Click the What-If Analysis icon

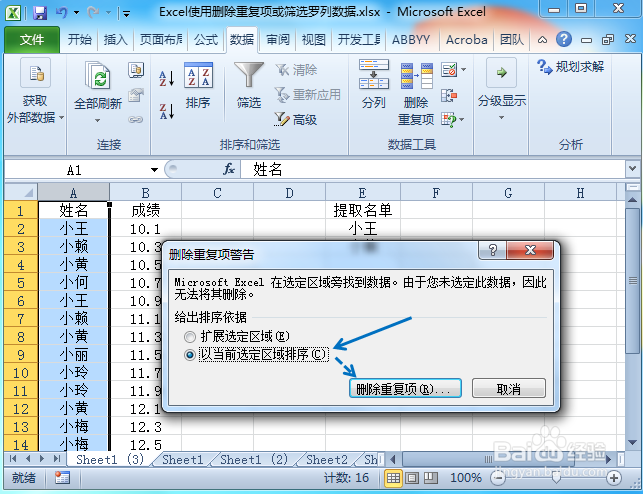click(x=449, y=119)
